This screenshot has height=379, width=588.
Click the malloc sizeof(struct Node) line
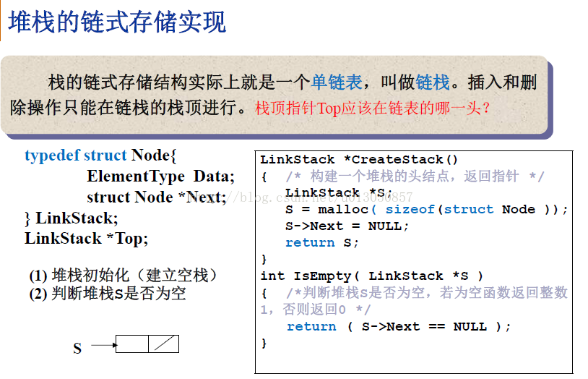[426, 210]
